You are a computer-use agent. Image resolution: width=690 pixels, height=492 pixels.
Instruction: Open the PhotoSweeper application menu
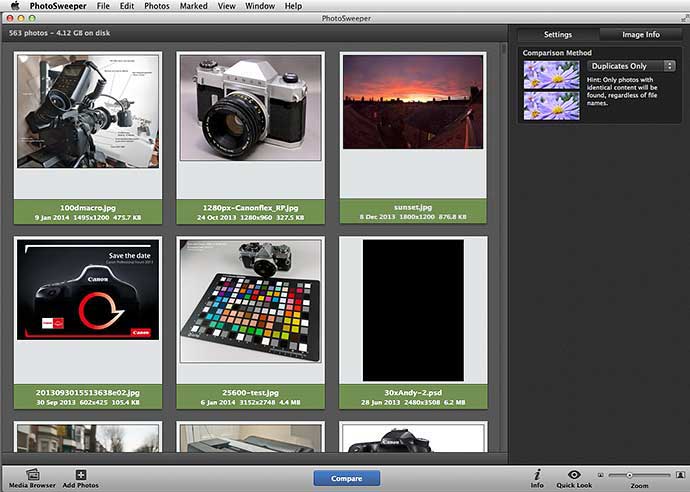(x=58, y=6)
